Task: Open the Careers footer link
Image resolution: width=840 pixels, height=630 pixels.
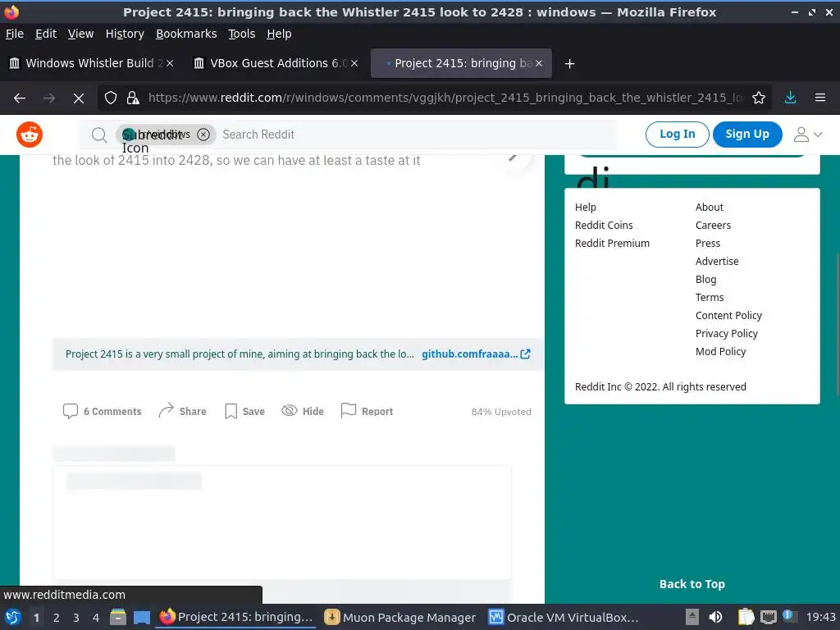Action: pyautogui.click(x=713, y=226)
